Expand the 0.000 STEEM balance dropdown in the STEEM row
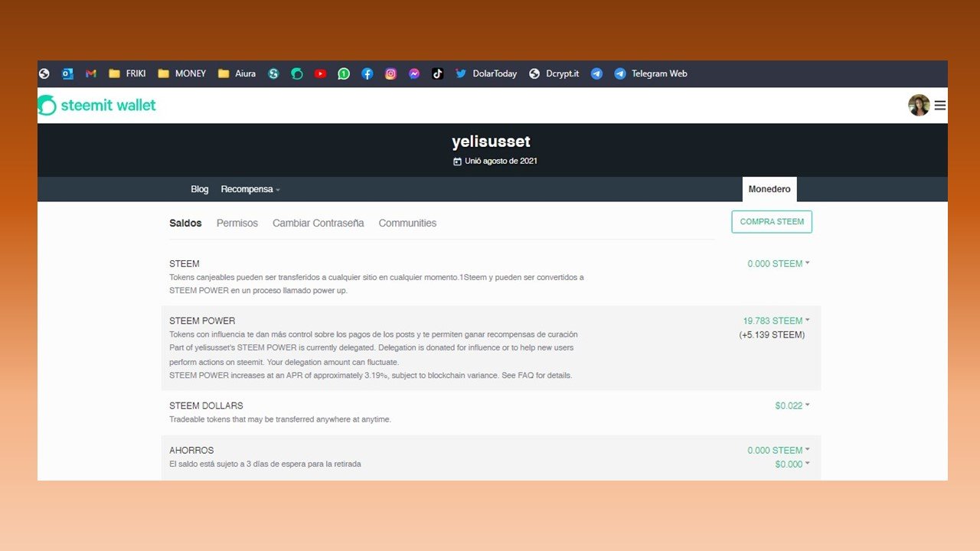 (x=779, y=263)
